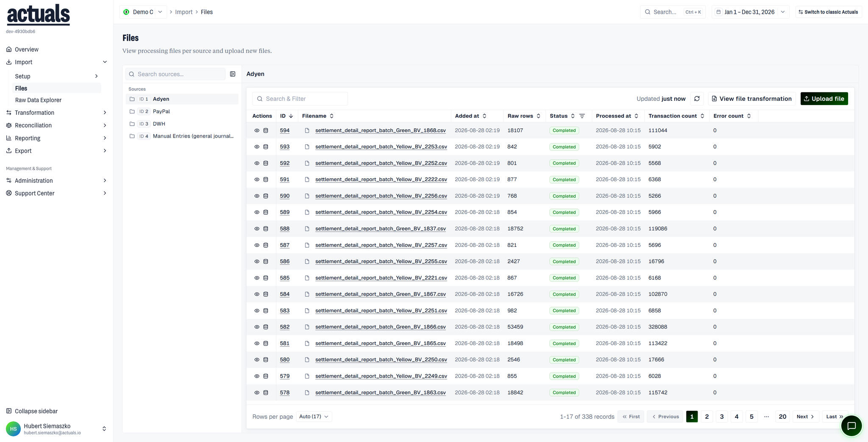Open the date range dropdown

pyautogui.click(x=750, y=12)
